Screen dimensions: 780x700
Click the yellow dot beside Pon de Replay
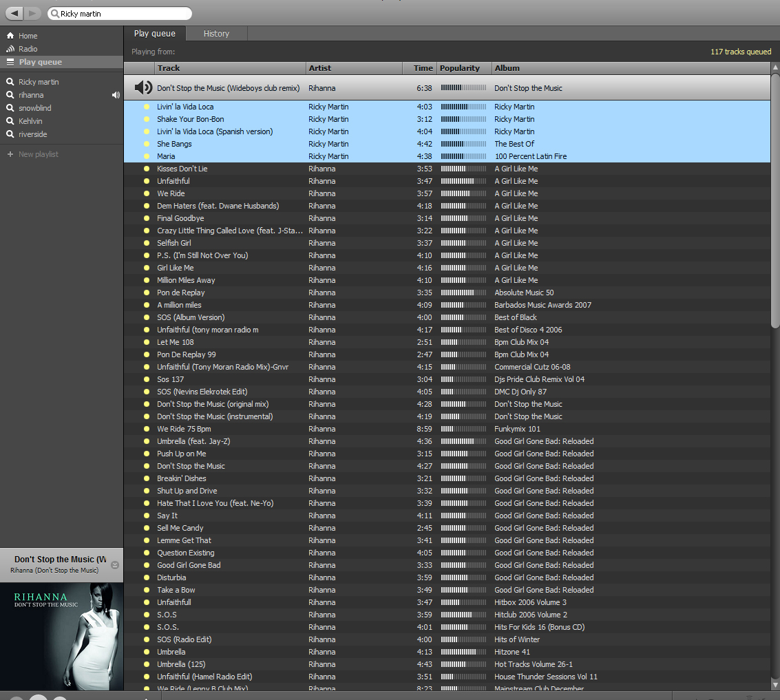tap(147, 293)
